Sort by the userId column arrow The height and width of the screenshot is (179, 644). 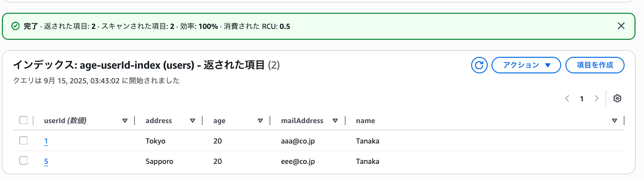125,121
